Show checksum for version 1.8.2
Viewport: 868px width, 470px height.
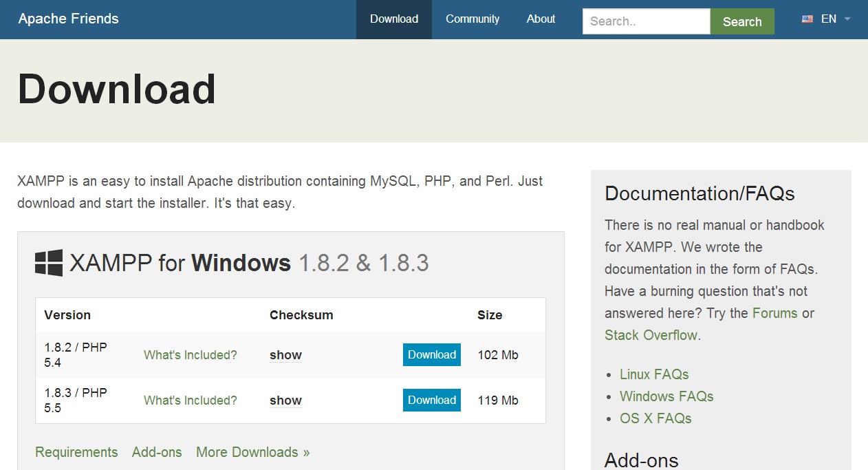[285, 355]
